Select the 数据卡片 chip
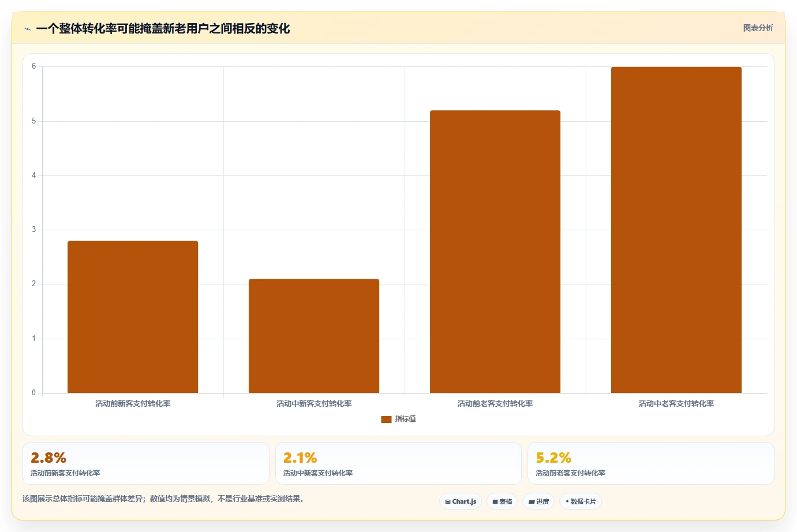Screen dimensions: 797x532 point(581,501)
